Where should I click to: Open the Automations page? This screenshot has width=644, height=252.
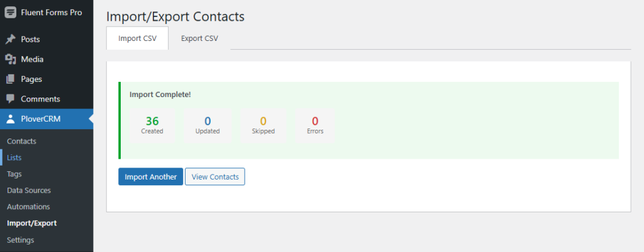[x=28, y=207]
